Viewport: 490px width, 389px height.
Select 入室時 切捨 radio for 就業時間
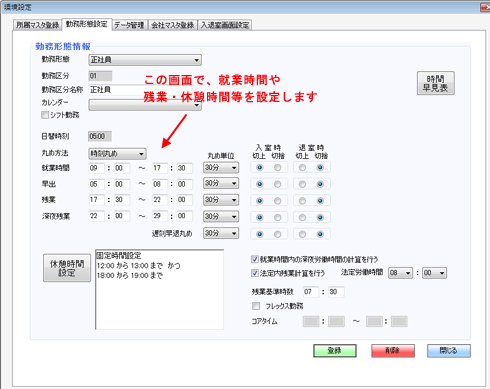coord(277,168)
